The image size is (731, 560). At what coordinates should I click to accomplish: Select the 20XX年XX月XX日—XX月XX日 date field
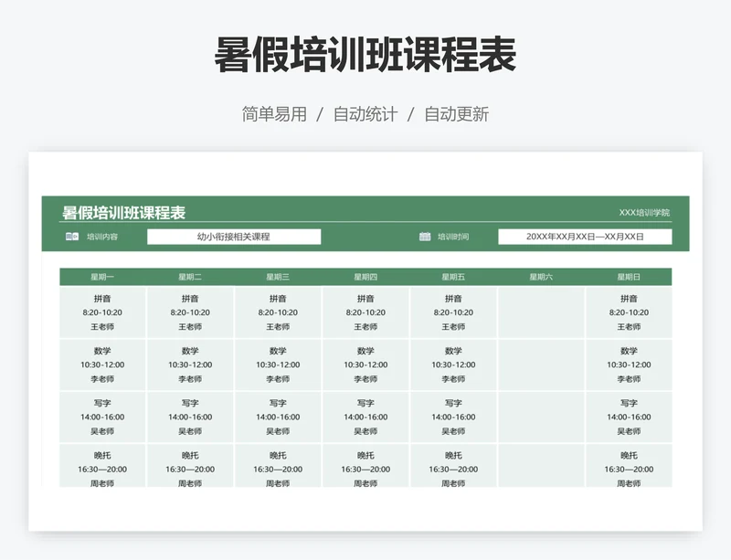(x=585, y=237)
